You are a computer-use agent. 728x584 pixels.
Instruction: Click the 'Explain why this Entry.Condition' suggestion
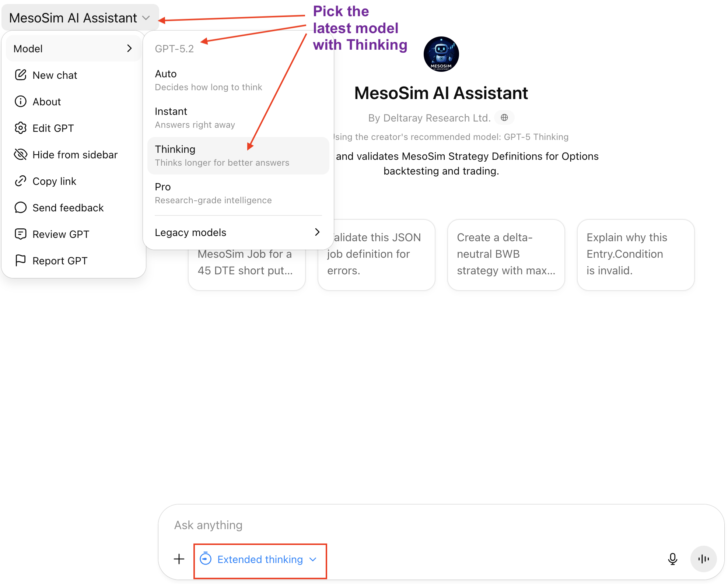point(636,254)
